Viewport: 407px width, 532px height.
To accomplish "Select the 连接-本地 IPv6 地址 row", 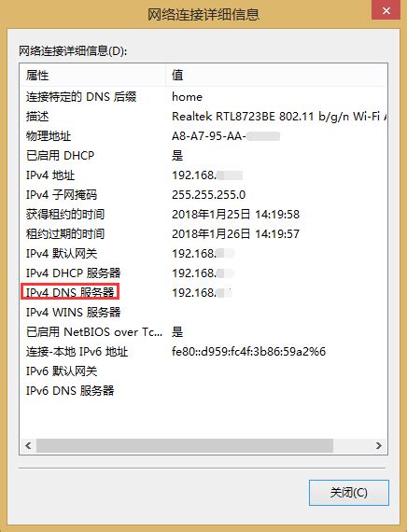I will tap(203, 352).
